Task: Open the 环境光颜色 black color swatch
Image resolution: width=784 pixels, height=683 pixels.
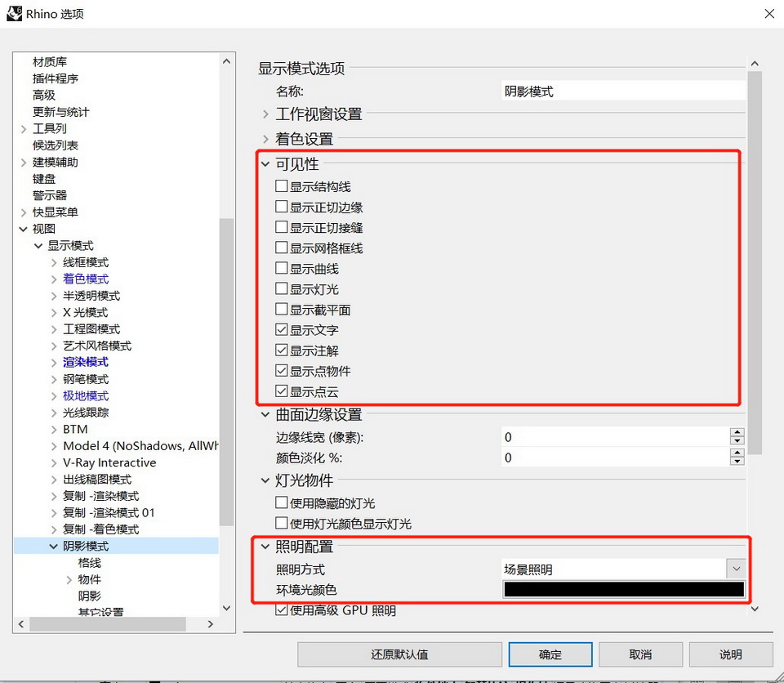Action: (x=624, y=590)
